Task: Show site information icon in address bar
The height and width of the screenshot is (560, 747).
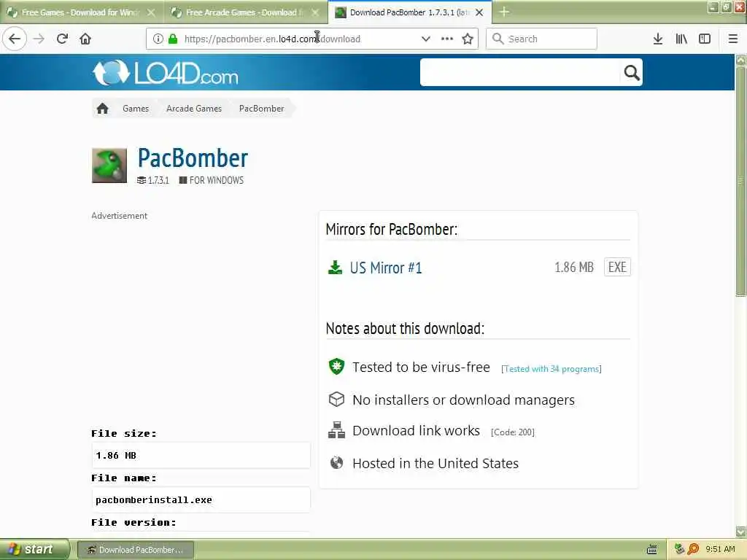Action: (158, 39)
